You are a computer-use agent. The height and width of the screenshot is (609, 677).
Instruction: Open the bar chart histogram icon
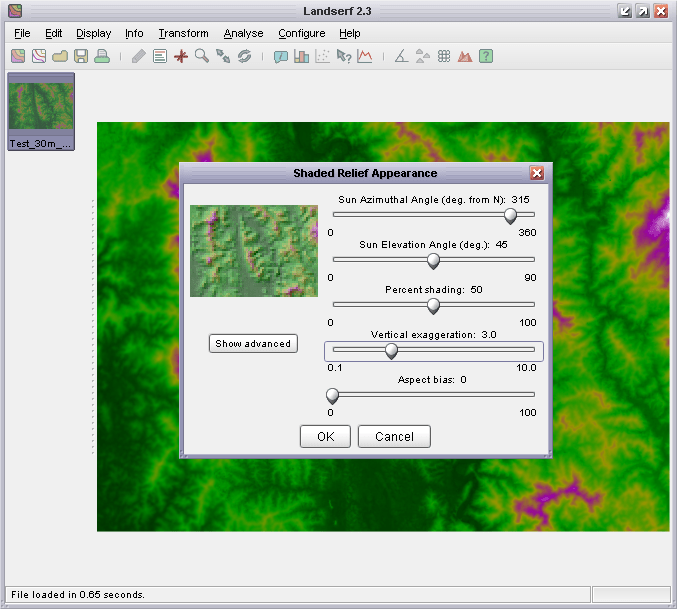[x=301, y=56]
